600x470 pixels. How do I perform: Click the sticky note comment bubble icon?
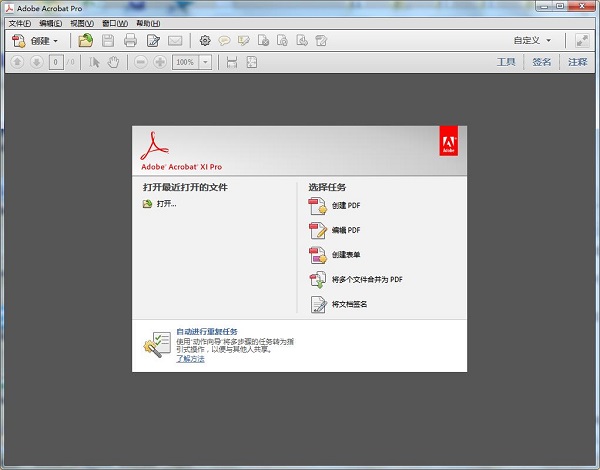[x=224, y=41]
